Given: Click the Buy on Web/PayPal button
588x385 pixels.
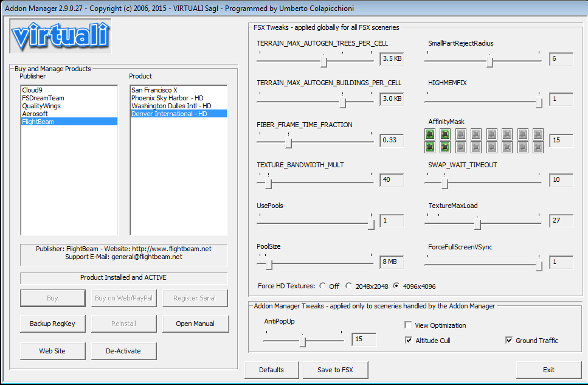Looking at the screenshot, I should pos(123,298).
